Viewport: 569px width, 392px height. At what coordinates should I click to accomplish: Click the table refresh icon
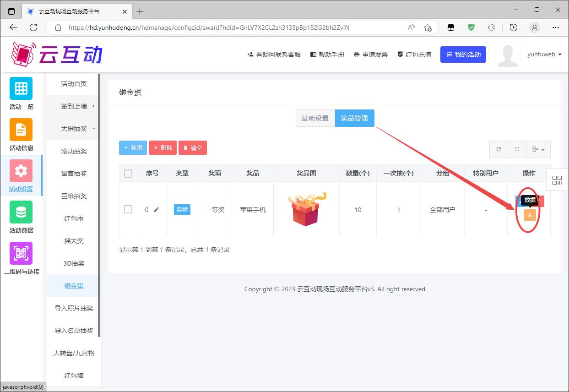pos(499,149)
